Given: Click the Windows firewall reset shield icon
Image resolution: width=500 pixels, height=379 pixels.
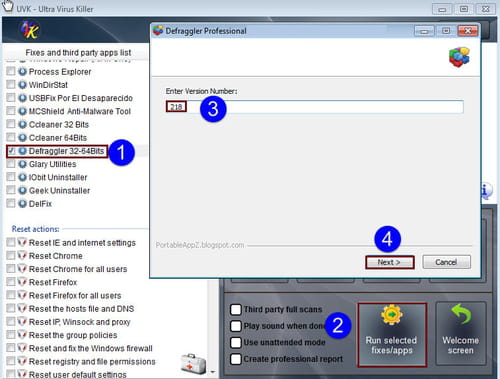Looking at the screenshot, I should [x=22, y=348].
